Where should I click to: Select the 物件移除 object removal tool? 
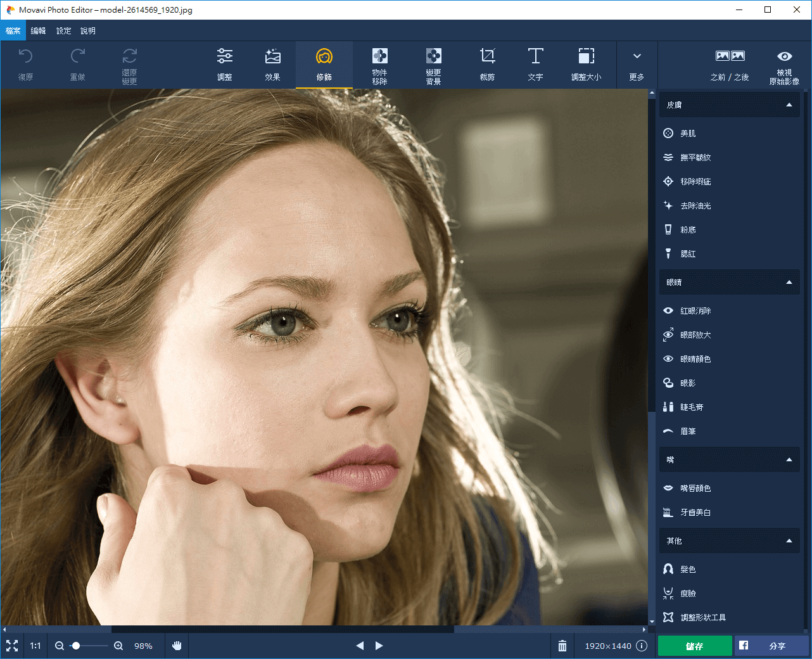tap(379, 65)
